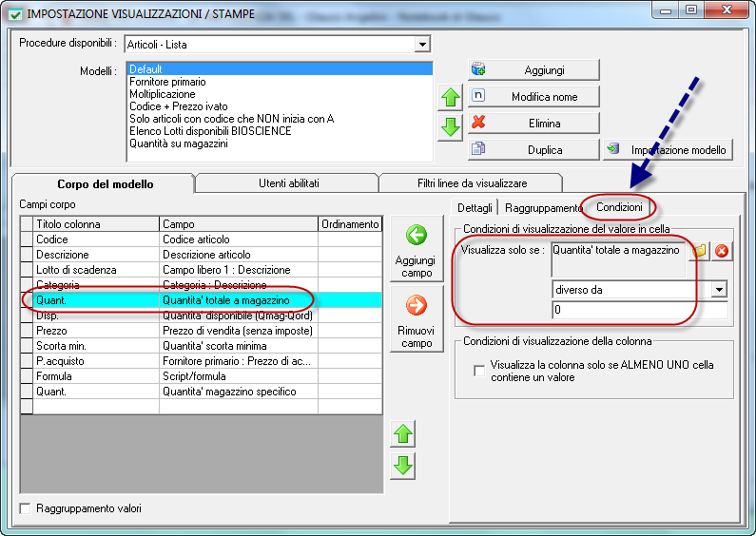Image resolution: width=756 pixels, height=536 pixels.
Task: Click 'Script/formula' cell
Action: pyautogui.click(x=238, y=376)
